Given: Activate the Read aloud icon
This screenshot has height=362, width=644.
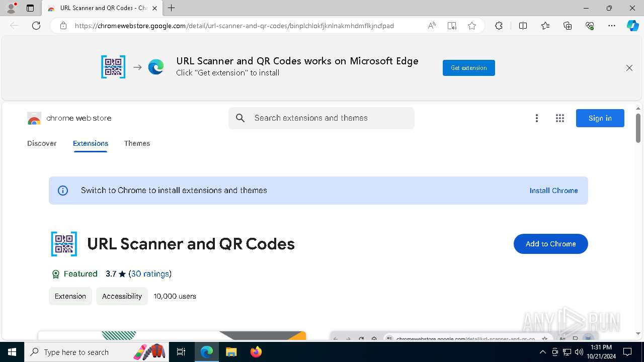Looking at the screenshot, I should click(432, 26).
